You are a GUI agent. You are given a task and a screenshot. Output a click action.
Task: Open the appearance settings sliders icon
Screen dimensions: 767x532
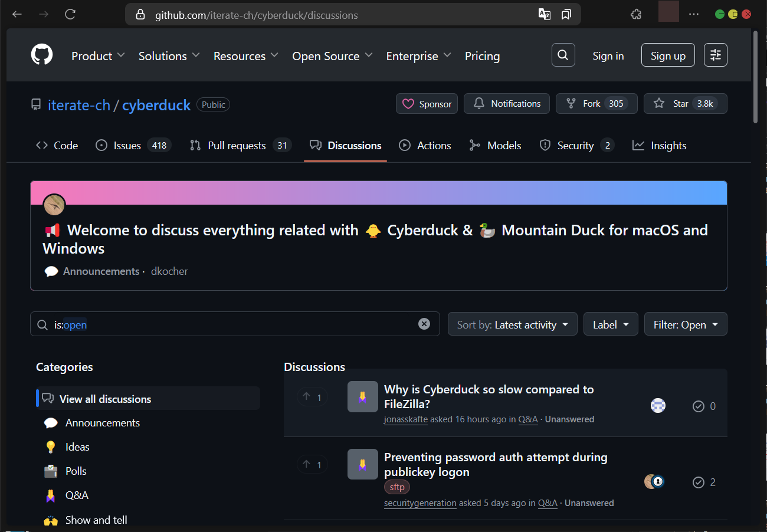716,55
